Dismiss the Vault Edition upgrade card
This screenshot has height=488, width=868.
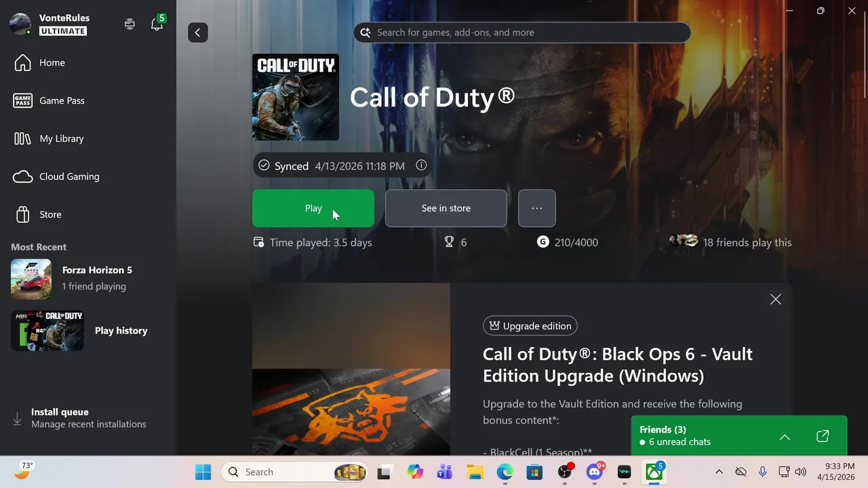tap(776, 300)
